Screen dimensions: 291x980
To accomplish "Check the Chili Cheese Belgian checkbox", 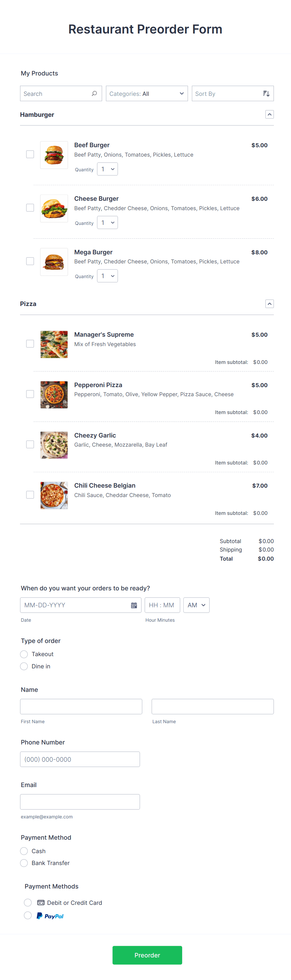I will coord(30,495).
